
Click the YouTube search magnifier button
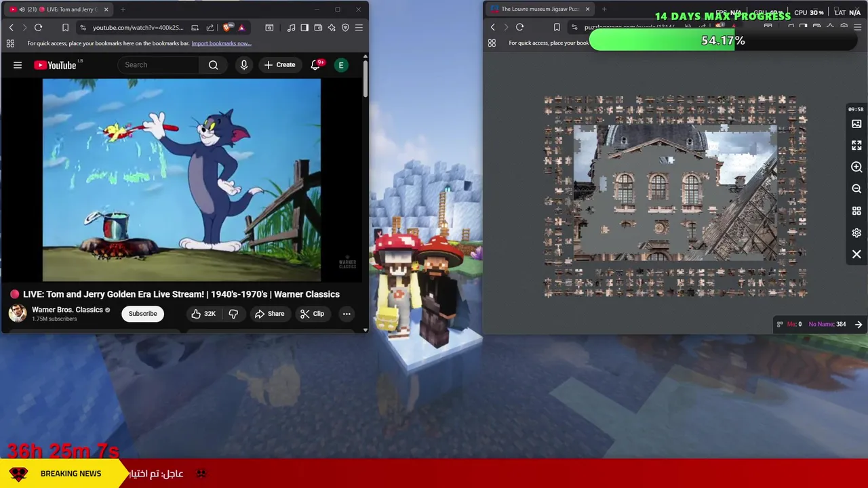coord(214,65)
